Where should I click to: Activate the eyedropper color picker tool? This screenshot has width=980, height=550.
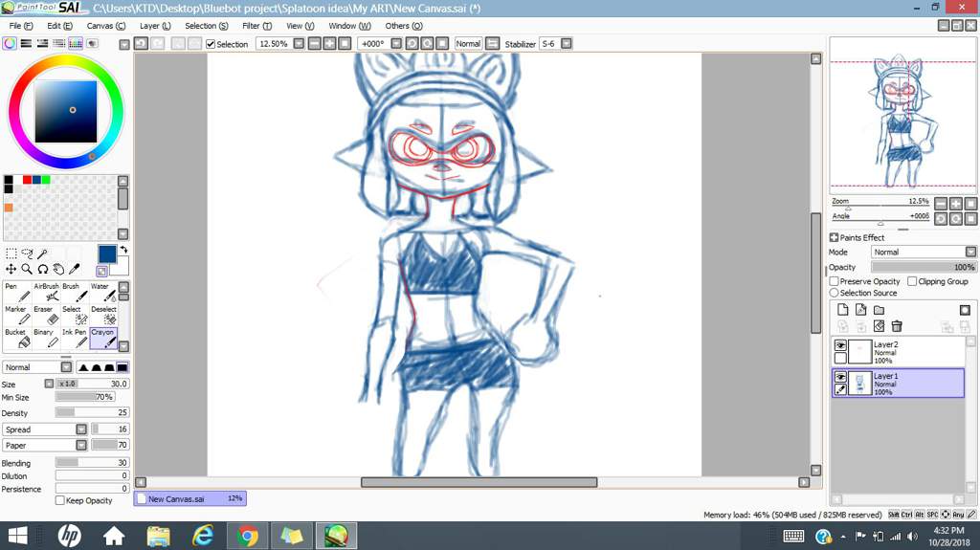(74, 269)
